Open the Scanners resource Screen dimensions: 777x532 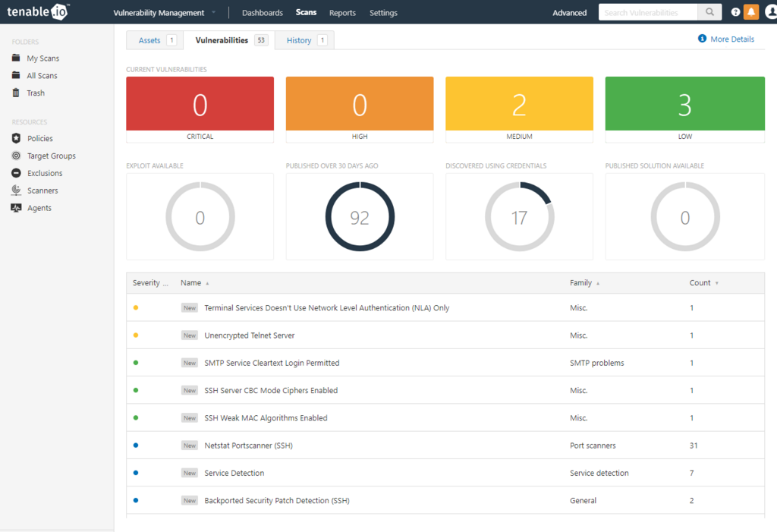42,190
